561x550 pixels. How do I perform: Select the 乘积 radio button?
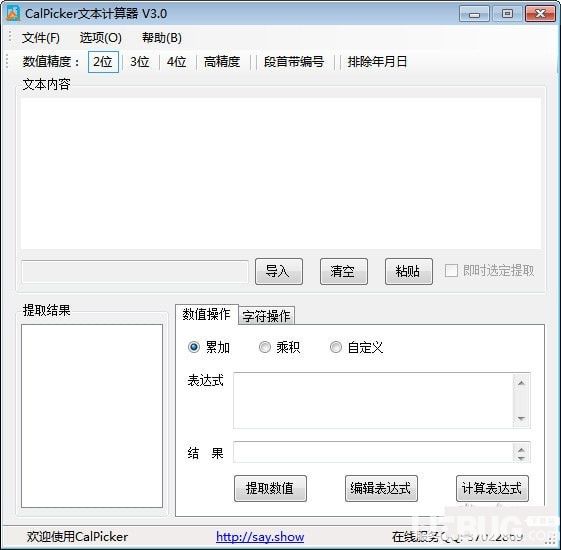(x=265, y=347)
